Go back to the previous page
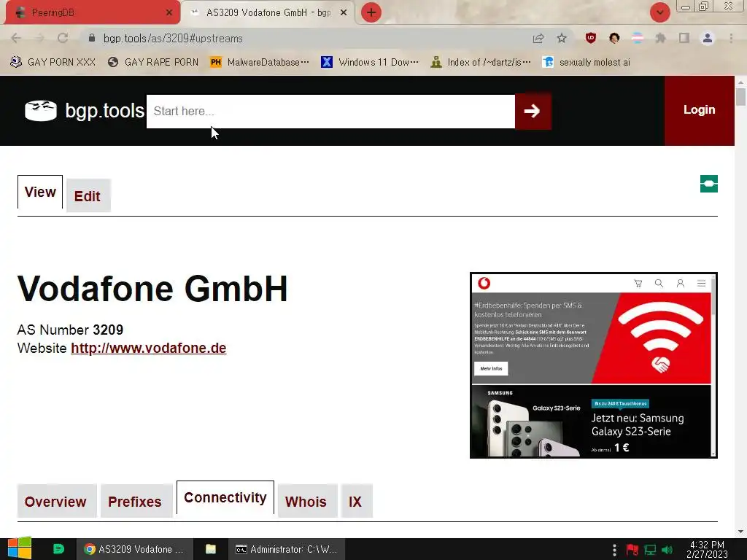The width and height of the screenshot is (747, 560). point(16,38)
